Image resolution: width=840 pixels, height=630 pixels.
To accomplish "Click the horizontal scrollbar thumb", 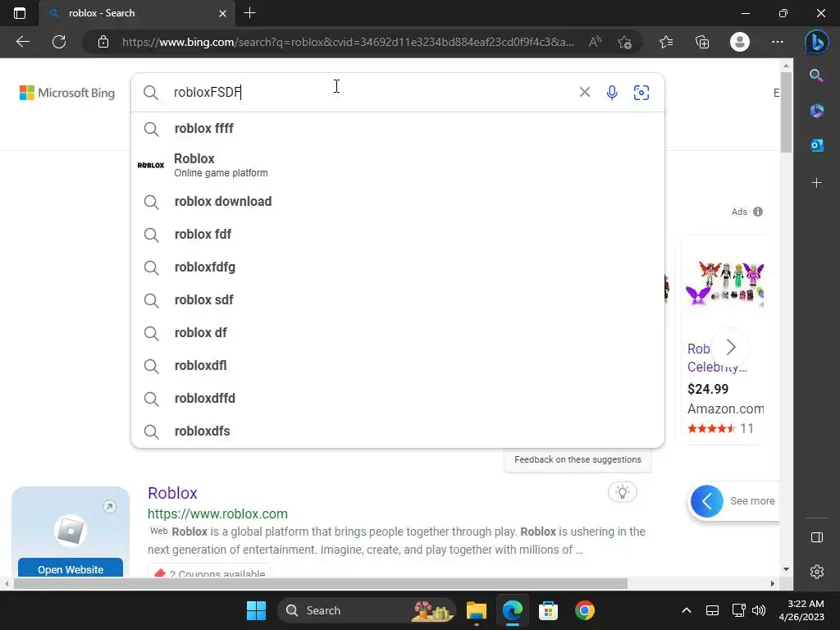I will [321, 583].
